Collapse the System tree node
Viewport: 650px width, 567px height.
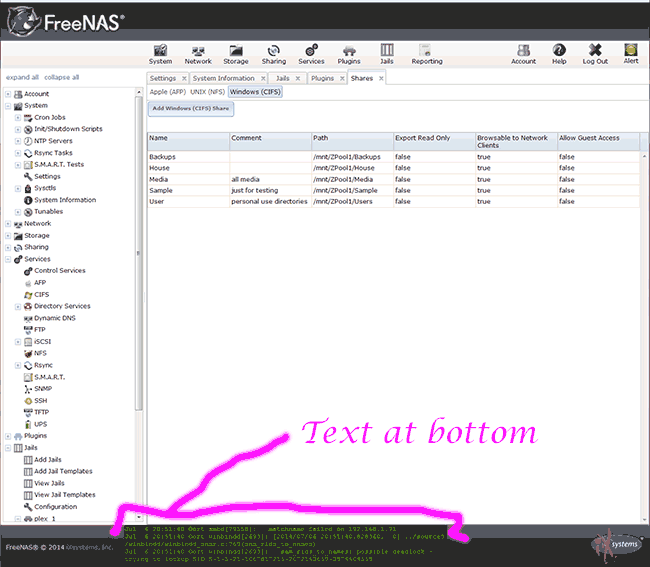[x=8, y=106]
